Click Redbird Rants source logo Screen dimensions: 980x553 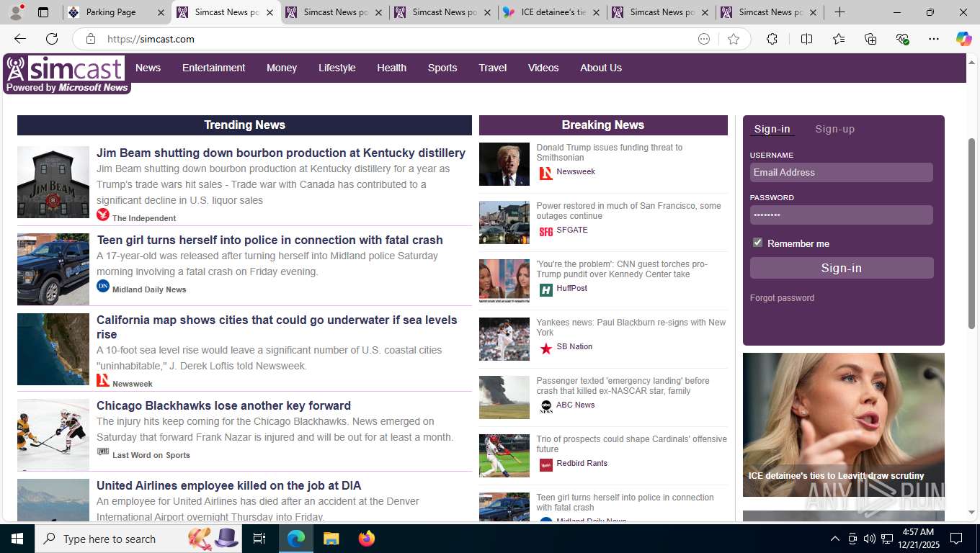546,465
